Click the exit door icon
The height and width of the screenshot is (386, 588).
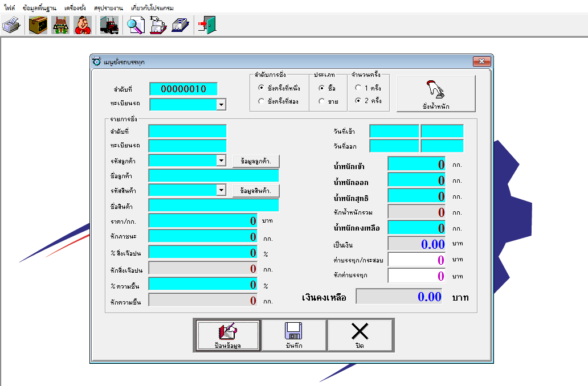207,25
